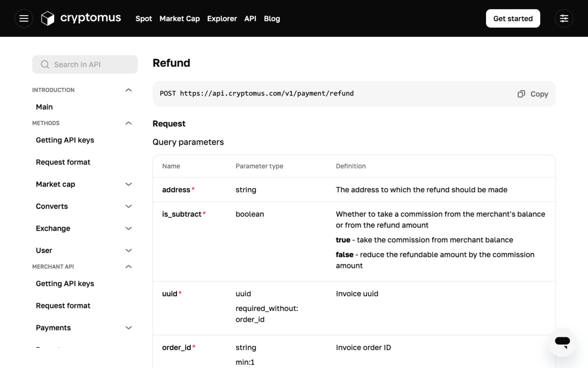Viewport: 588px width, 368px height.
Task: Open the Market Cap nav item
Action: (180, 19)
